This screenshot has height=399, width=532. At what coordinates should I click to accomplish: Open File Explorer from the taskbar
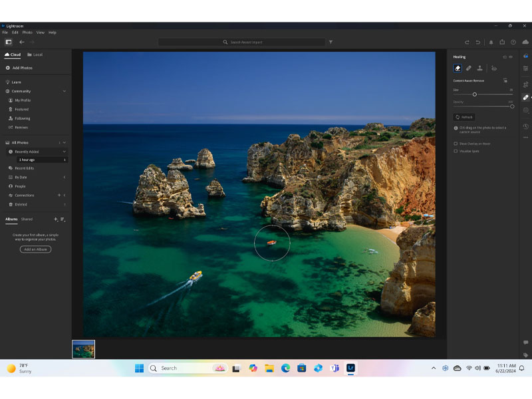coord(269,368)
